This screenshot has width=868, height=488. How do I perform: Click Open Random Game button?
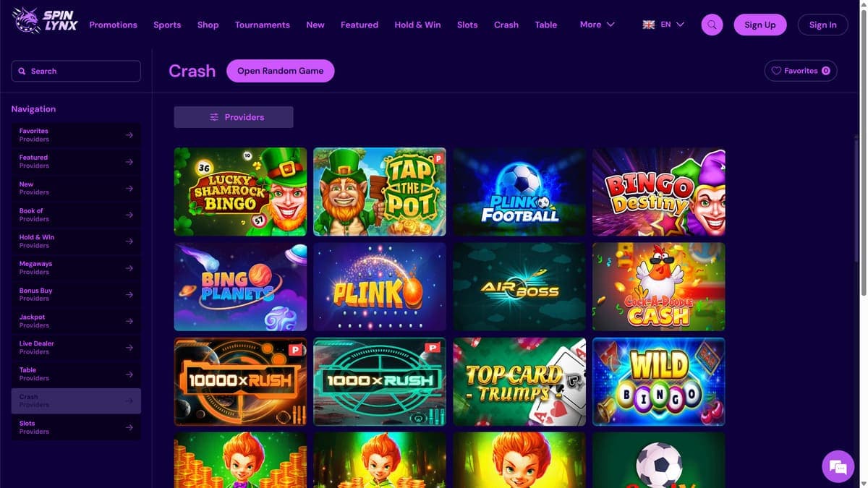pos(280,71)
